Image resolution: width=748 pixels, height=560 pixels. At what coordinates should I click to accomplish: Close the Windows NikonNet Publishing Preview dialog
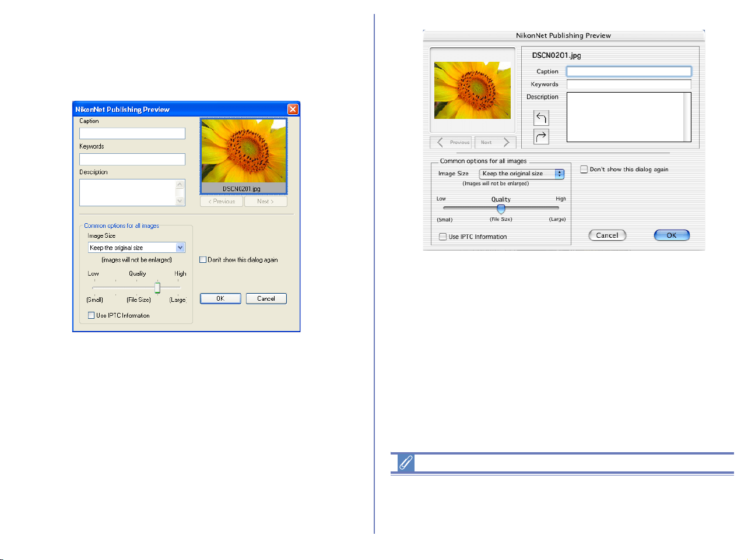293,109
